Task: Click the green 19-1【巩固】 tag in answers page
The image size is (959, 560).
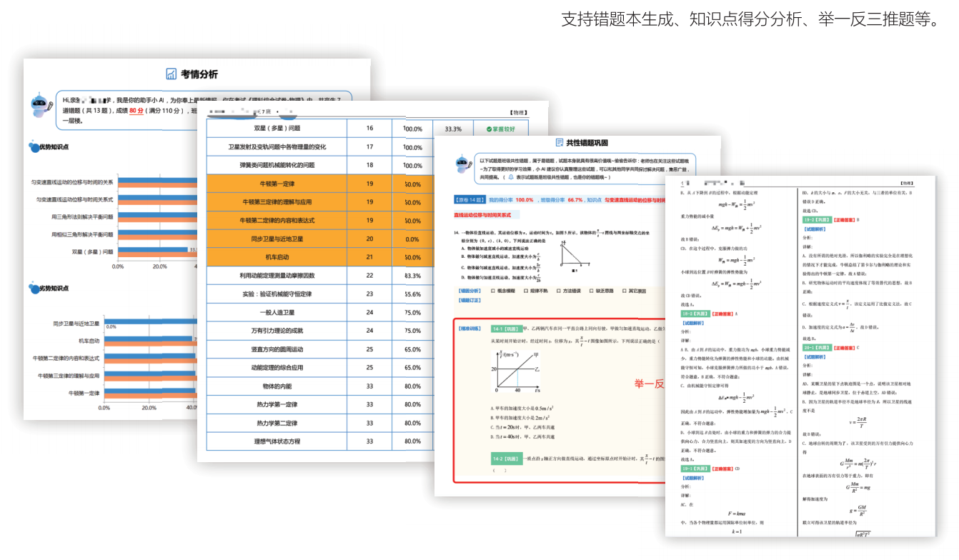Action: coord(695,469)
